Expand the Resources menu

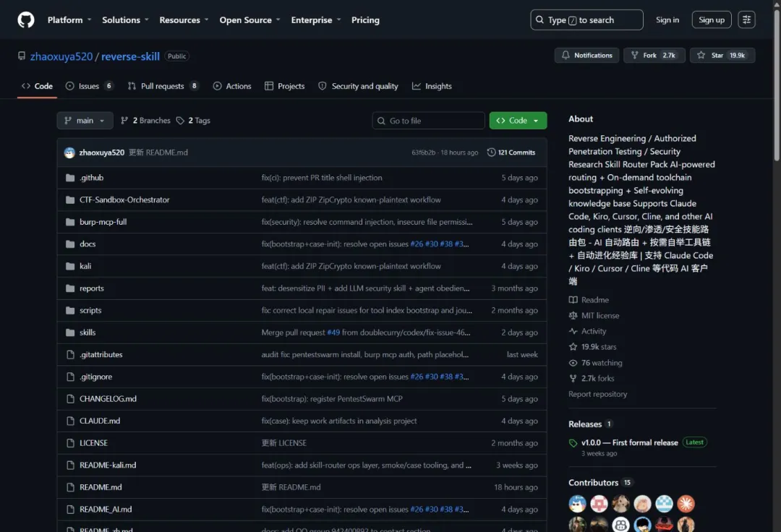(184, 20)
